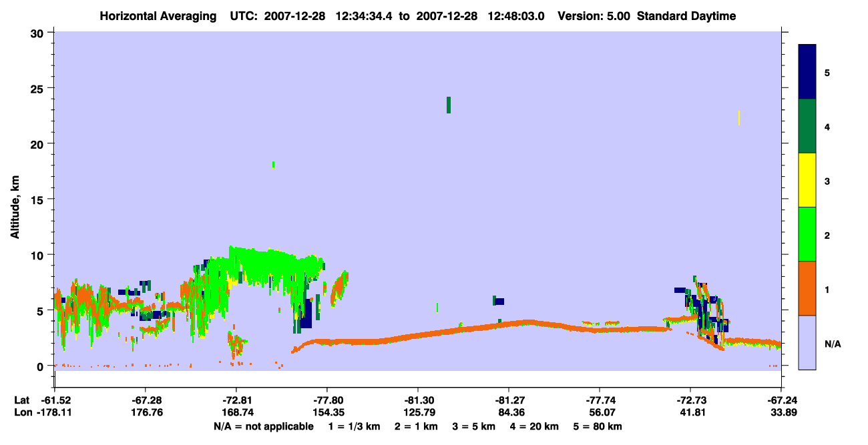Click the end time '12:48:03.0'
The height and width of the screenshot is (445, 868).
[517, 16]
